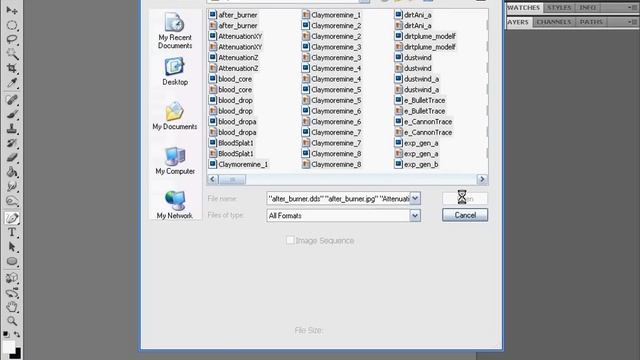Select the Crop tool
640x360 pixels.
12,68
